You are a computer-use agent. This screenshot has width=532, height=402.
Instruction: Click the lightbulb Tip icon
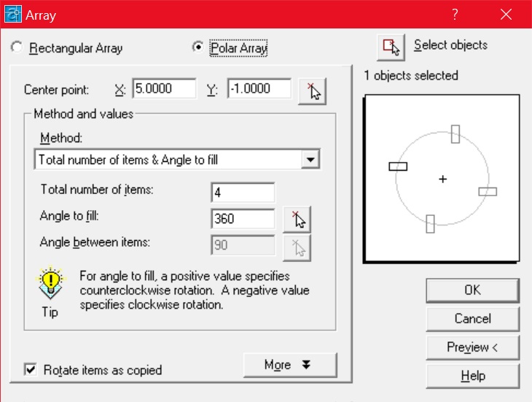pos(50,283)
